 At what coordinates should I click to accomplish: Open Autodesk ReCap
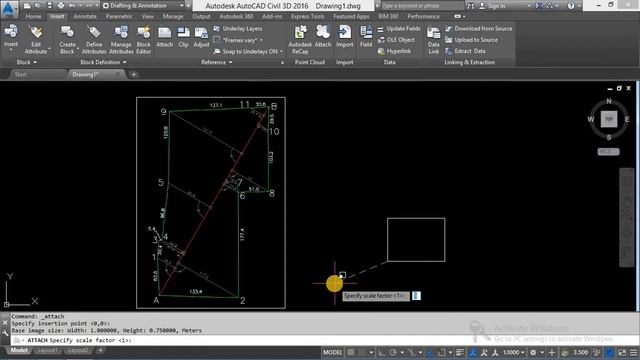300,40
